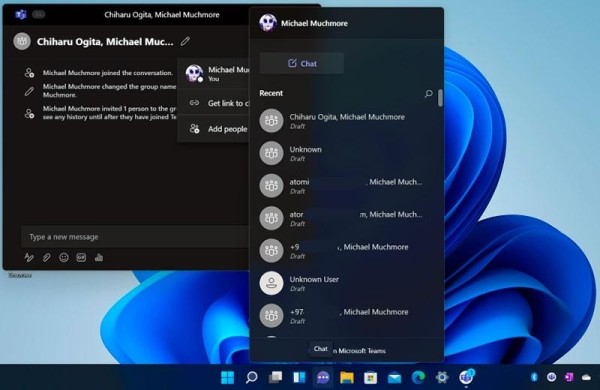The image size is (600, 390).
Task: Click the pencil icon to rename the group
Action: pyautogui.click(x=185, y=41)
